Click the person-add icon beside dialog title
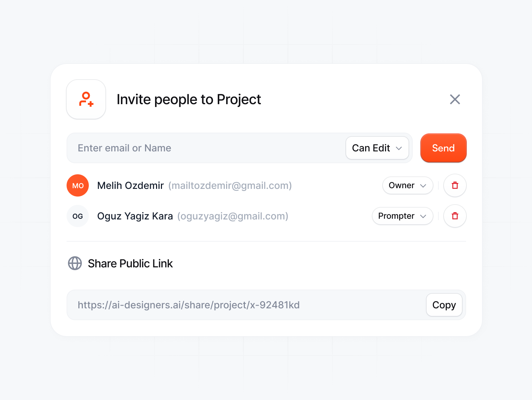532x400 pixels. tap(86, 99)
